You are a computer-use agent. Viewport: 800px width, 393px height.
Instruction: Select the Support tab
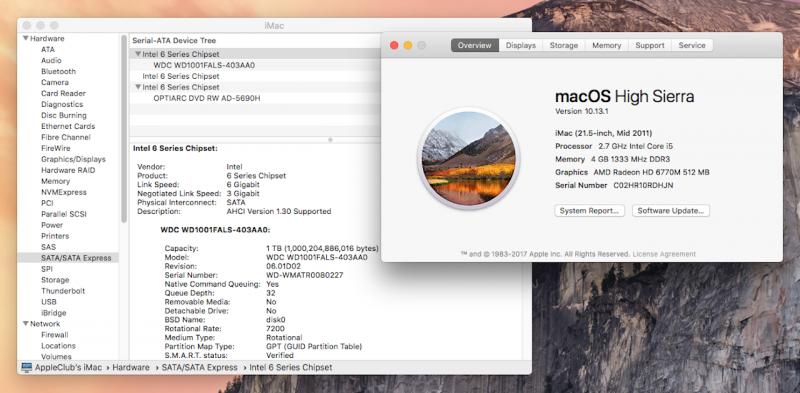[x=649, y=45]
